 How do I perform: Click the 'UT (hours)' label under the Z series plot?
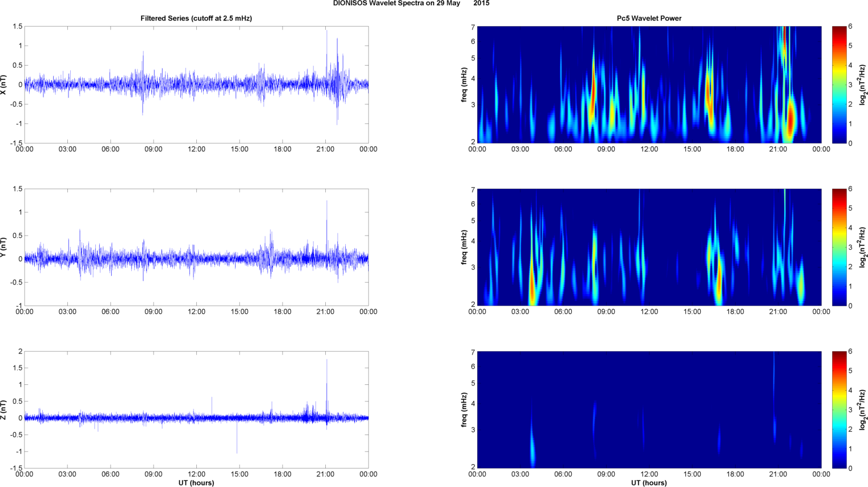pyautogui.click(x=196, y=483)
